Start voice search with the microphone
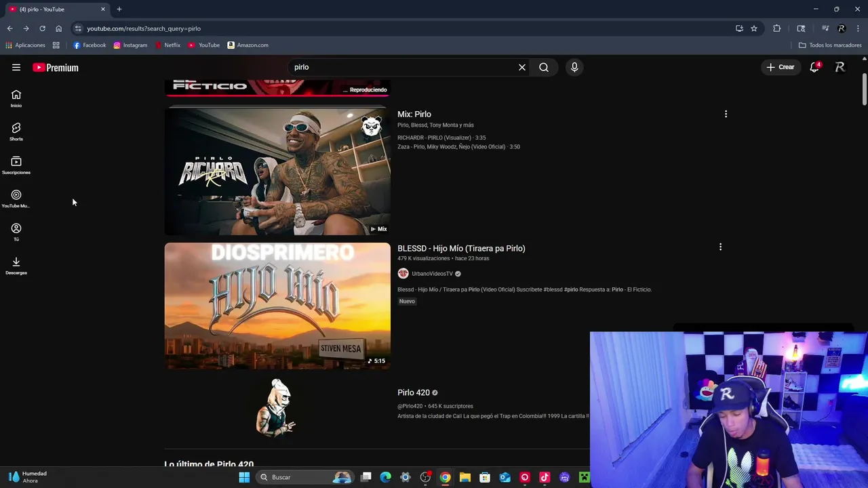Screen dimensions: 868x488 [x=574, y=67]
